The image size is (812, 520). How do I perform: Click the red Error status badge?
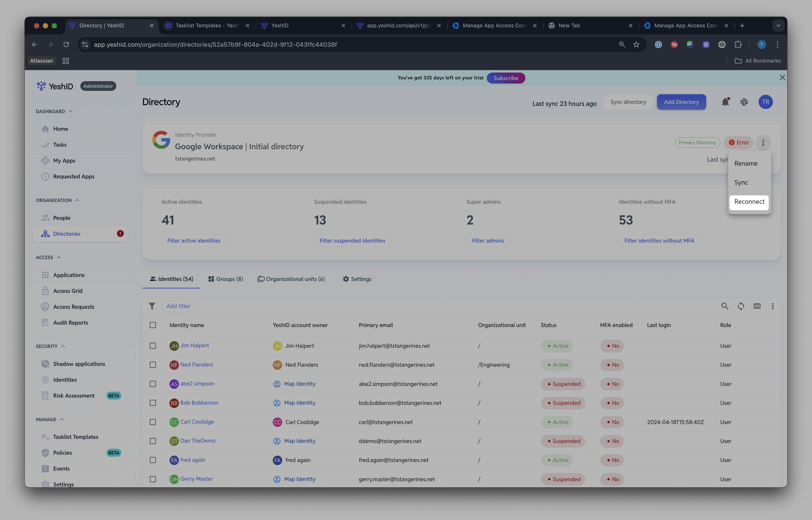tap(739, 142)
